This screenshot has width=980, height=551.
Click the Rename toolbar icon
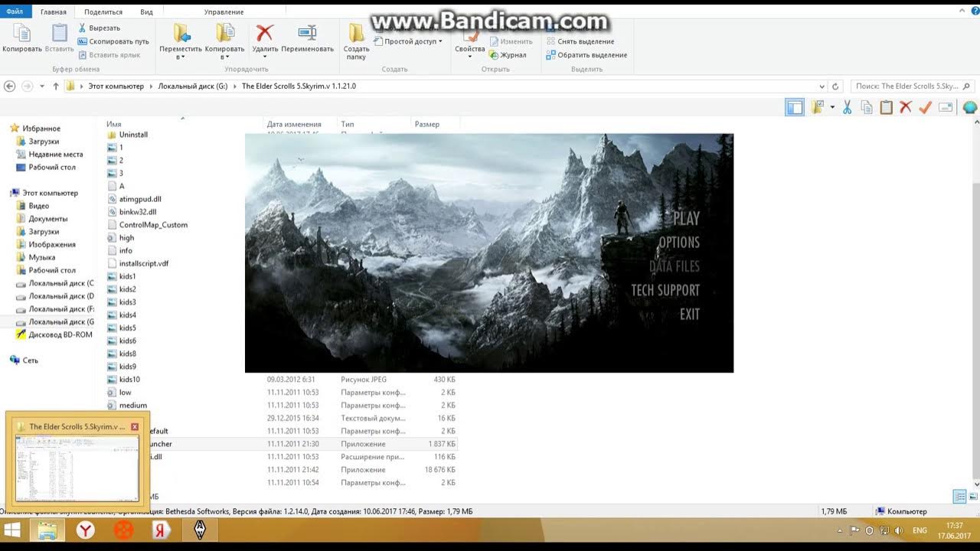pos(946,108)
